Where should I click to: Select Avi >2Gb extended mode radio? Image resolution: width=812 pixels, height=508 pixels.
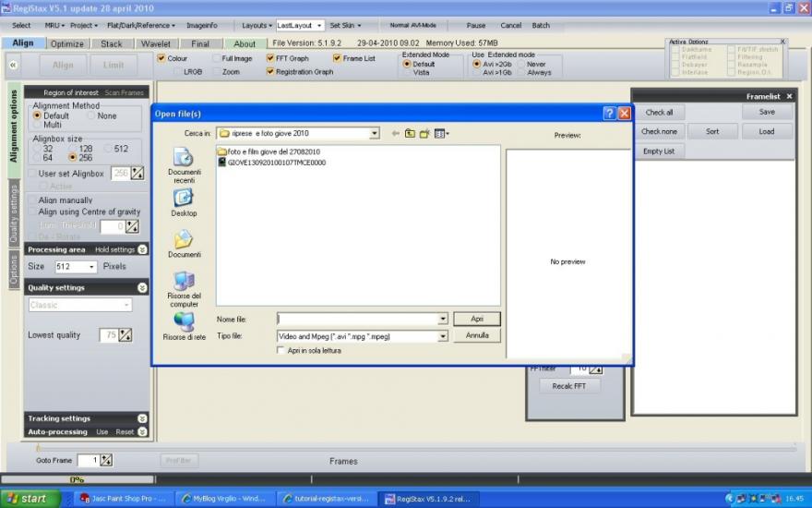(476, 64)
